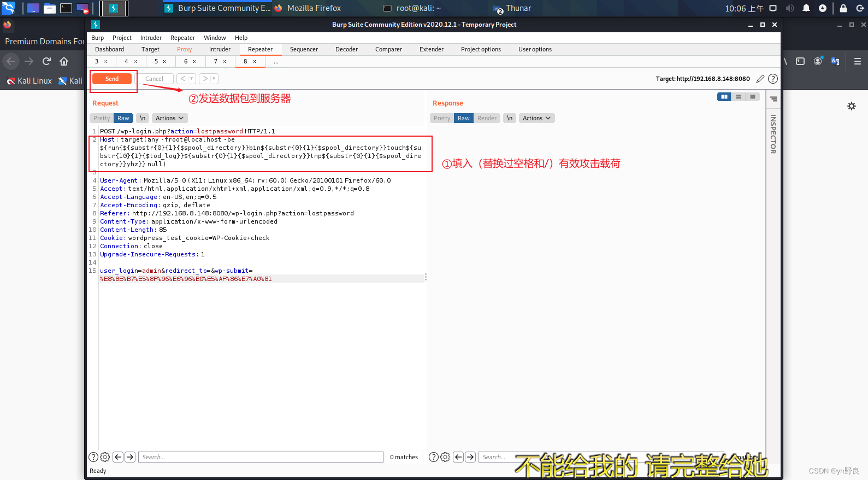This screenshot has width=868, height=480.
Task: Toggle newline display in Response
Action: click(x=510, y=118)
